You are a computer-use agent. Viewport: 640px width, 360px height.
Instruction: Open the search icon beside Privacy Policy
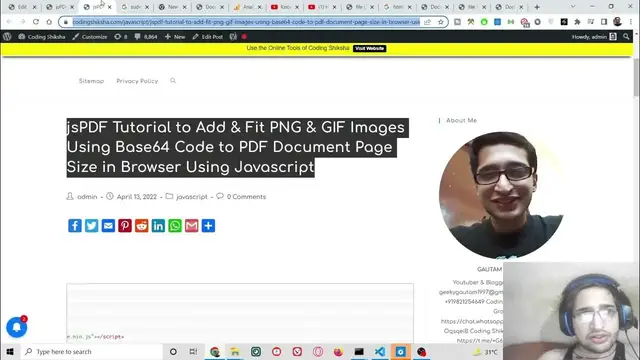click(x=173, y=81)
